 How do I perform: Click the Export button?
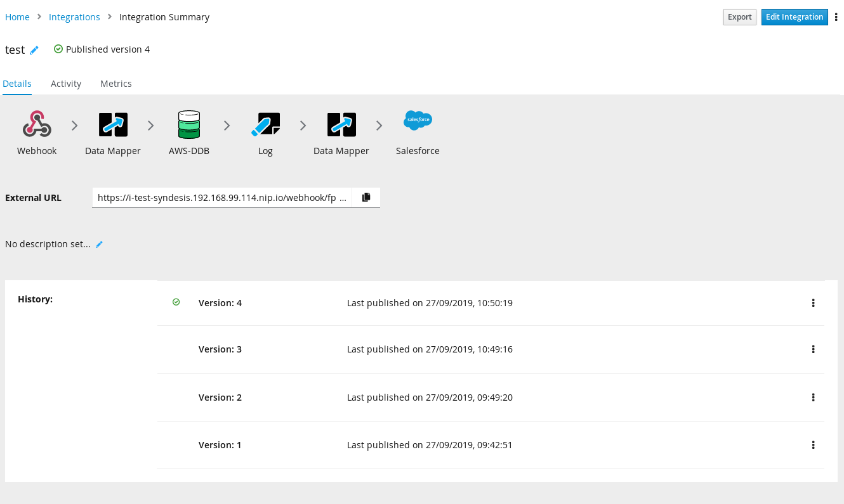coord(739,17)
